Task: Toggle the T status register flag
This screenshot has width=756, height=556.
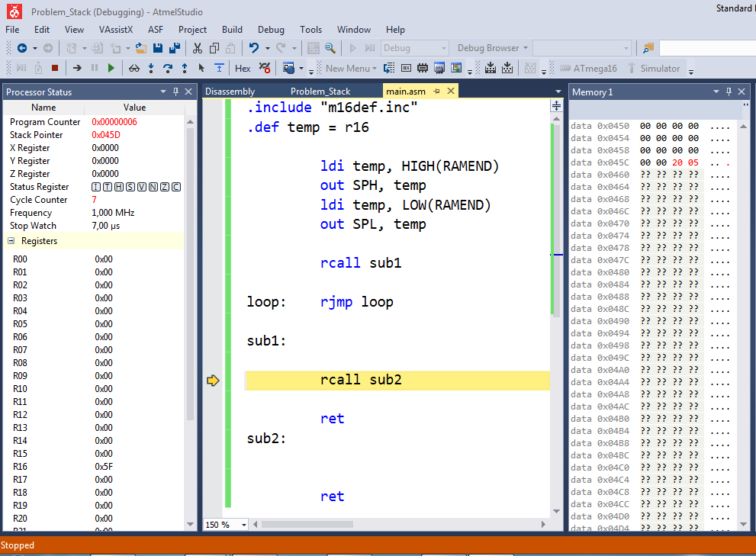Action: coord(107,187)
